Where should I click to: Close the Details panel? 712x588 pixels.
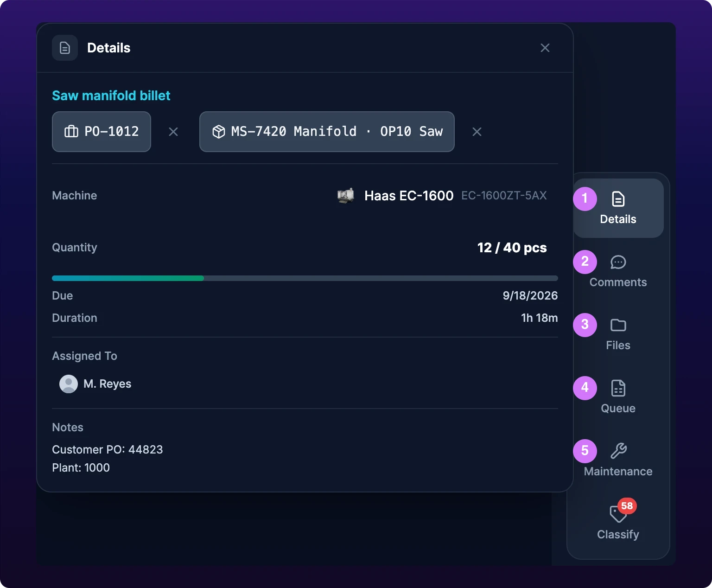pos(545,48)
